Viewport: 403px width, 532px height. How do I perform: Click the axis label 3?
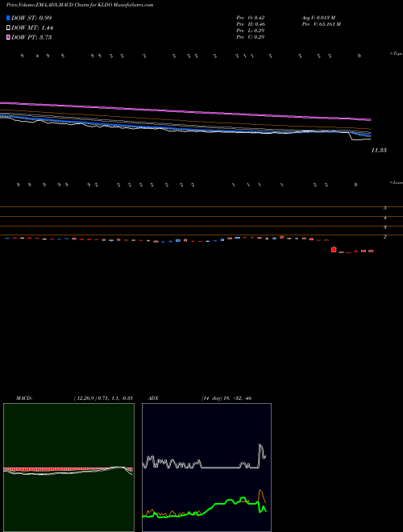pos(385,227)
